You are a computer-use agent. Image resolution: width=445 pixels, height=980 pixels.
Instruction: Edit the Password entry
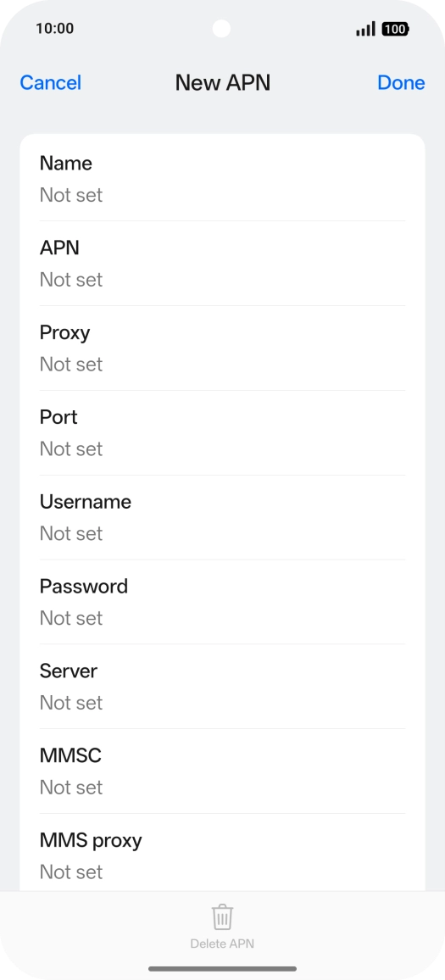click(x=222, y=602)
